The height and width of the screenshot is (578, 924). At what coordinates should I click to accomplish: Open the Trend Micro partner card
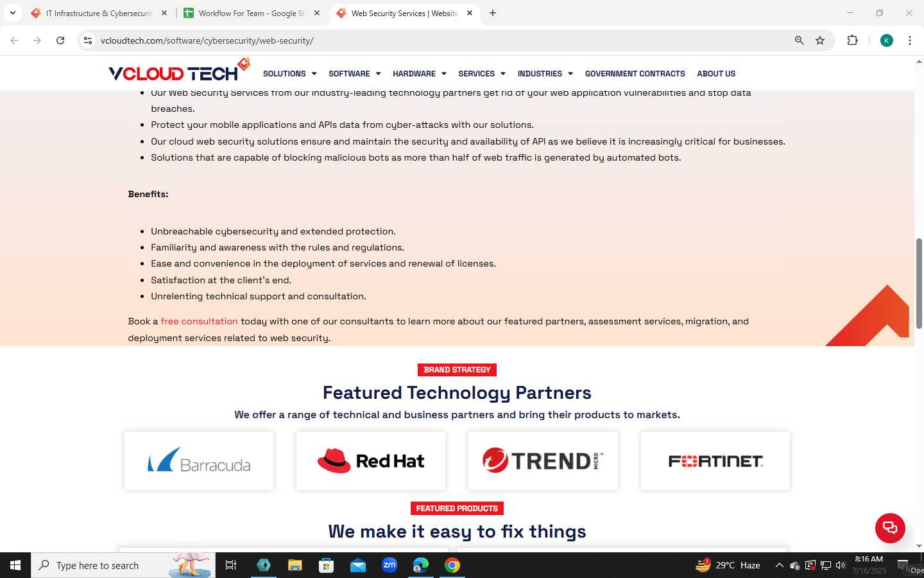[543, 461]
